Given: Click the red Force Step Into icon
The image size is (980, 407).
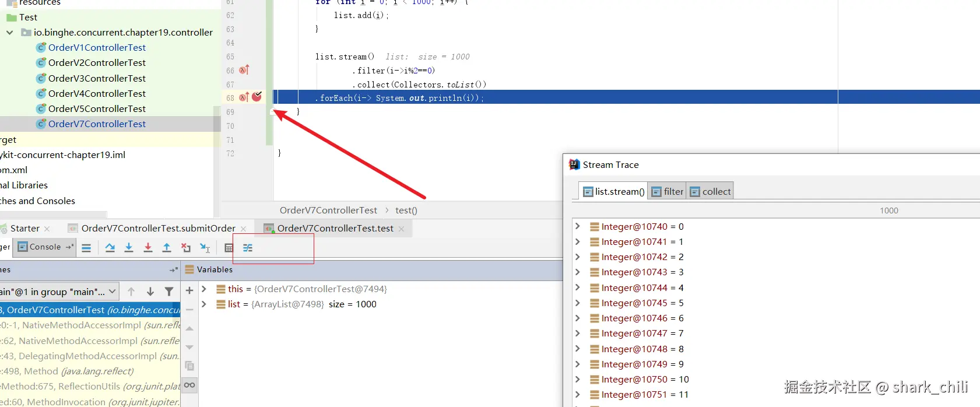Looking at the screenshot, I should click(x=148, y=248).
